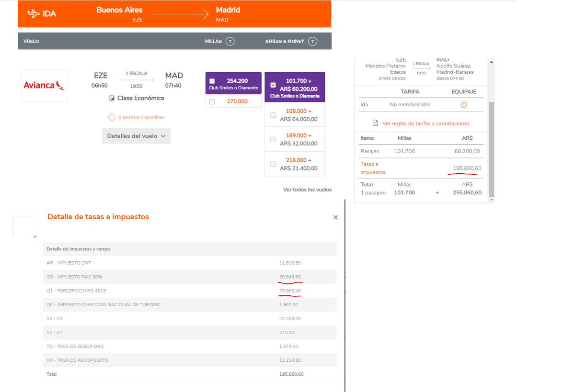Click the Clase Económica seat icon
This screenshot has height=392, width=575.
112,98
